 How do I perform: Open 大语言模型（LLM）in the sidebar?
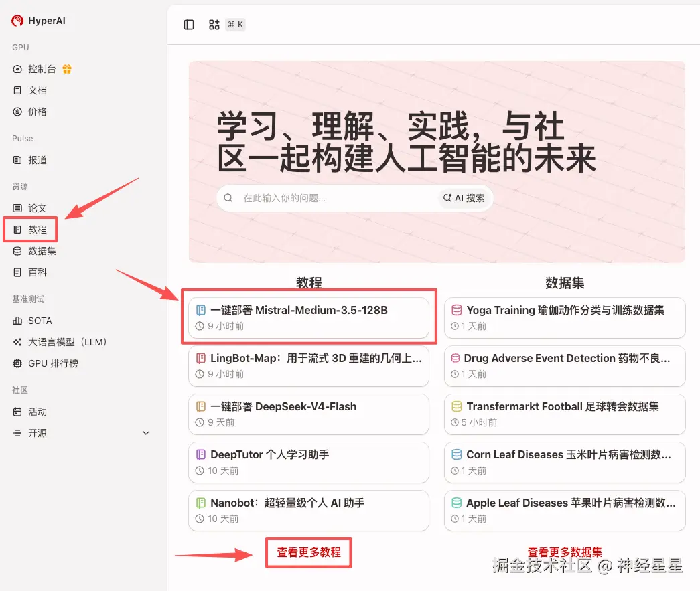coord(68,342)
